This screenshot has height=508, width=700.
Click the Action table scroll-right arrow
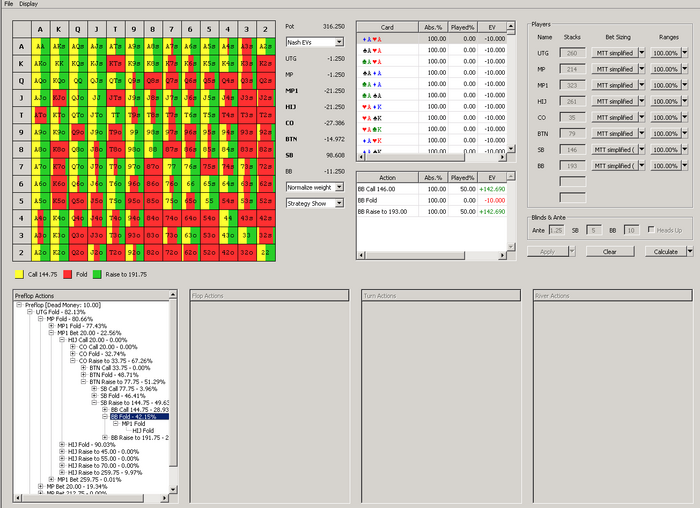pos(503,255)
